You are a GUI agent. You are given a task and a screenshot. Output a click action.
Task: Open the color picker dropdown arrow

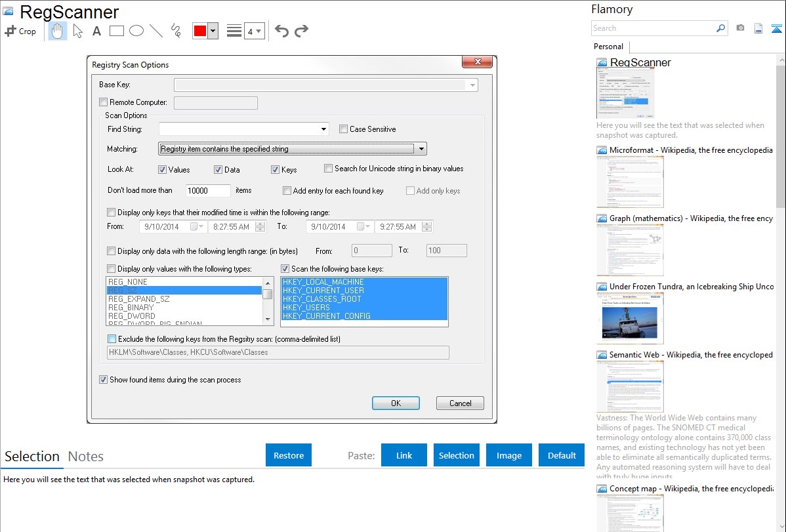pos(213,31)
